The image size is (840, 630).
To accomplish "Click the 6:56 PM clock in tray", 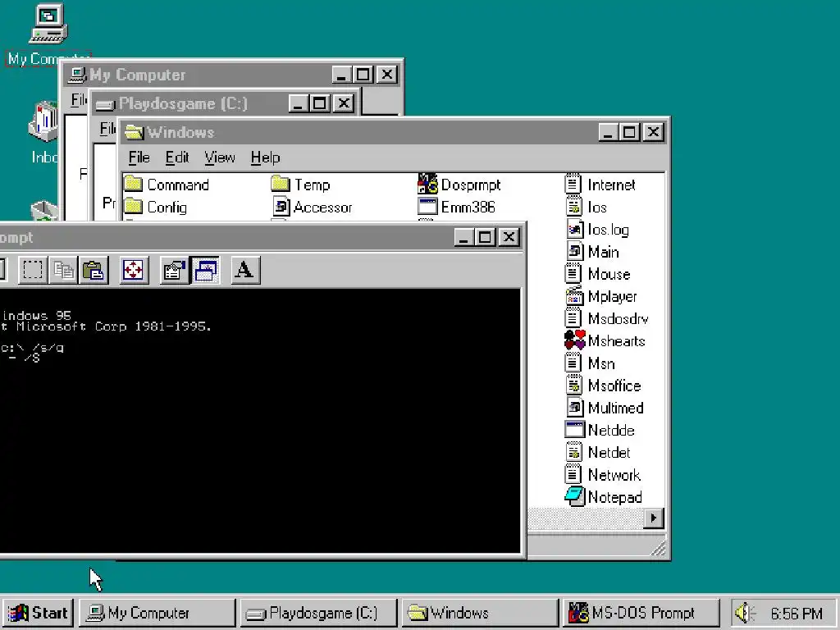I will [796, 614].
